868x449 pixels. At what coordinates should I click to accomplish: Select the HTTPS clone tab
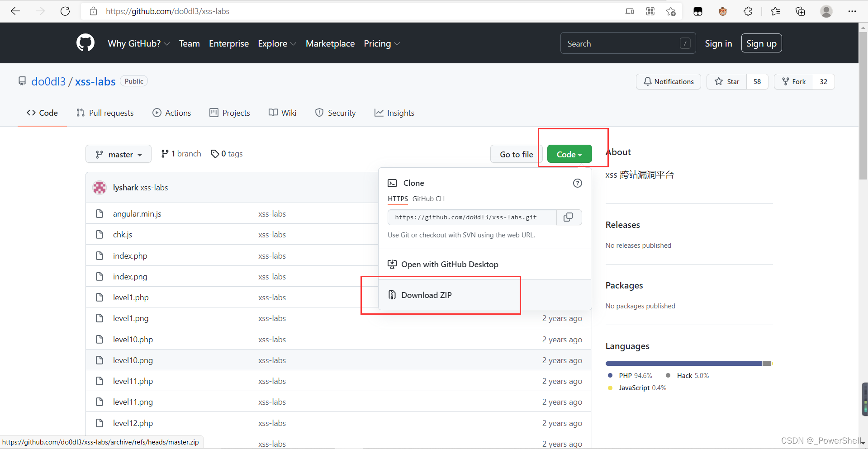pos(398,199)
